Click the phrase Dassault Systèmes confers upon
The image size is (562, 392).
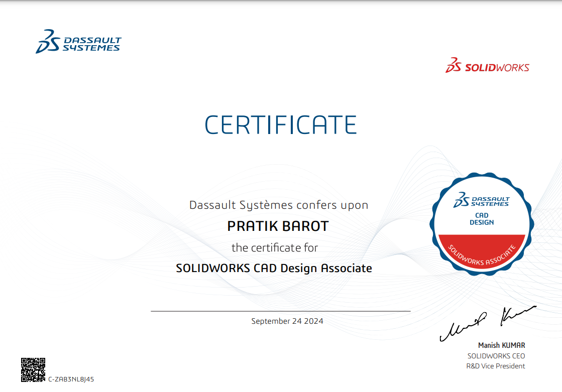pos(279,205)
